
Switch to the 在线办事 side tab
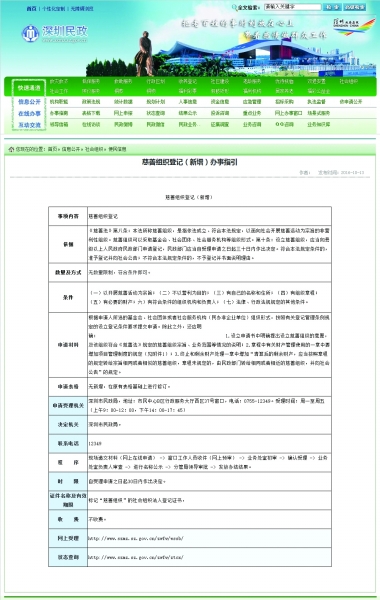pos(29,114)
